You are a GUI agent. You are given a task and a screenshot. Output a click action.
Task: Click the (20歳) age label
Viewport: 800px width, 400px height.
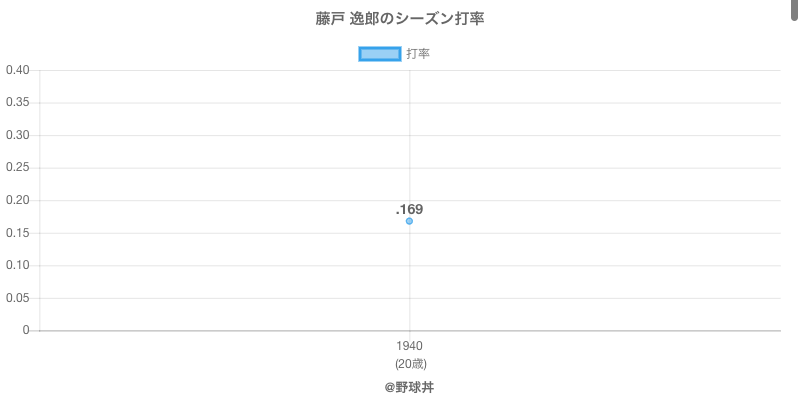[409, 363]
